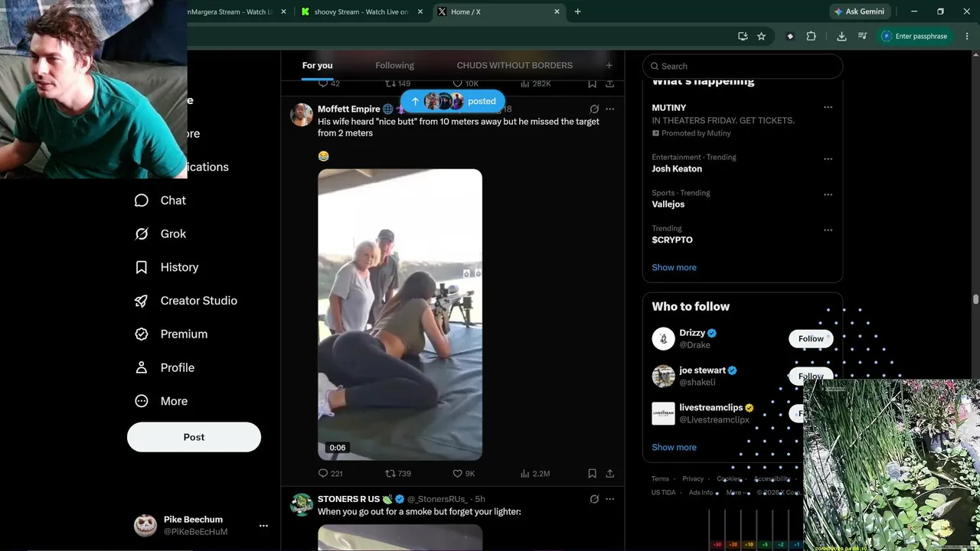This screenshot has height=551, width=980.
Task: Open more options for STONERS R US post
Action: [x=609, y=499]
